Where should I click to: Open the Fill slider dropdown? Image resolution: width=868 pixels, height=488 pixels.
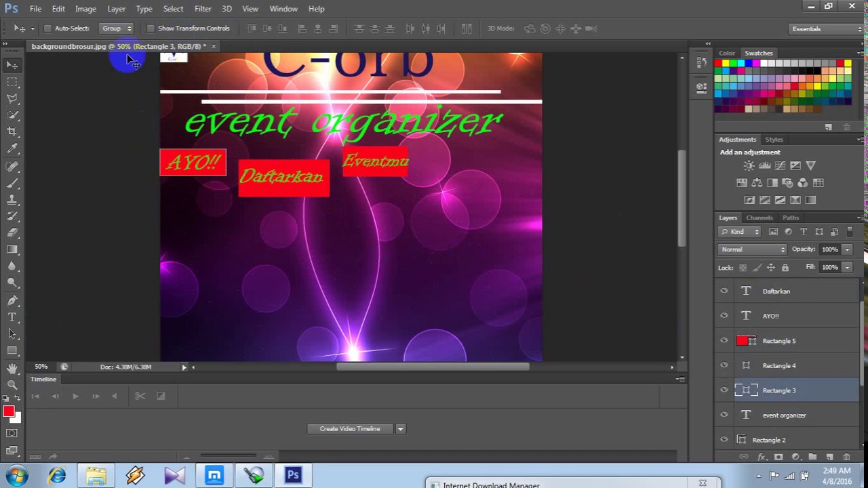tap(847, 267)
